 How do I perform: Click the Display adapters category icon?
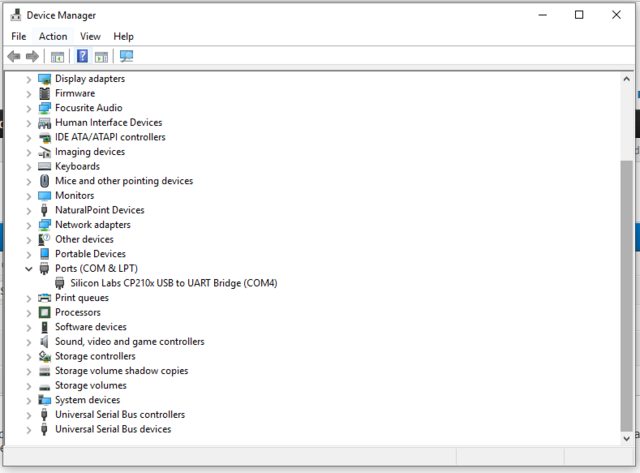(44, 79)
